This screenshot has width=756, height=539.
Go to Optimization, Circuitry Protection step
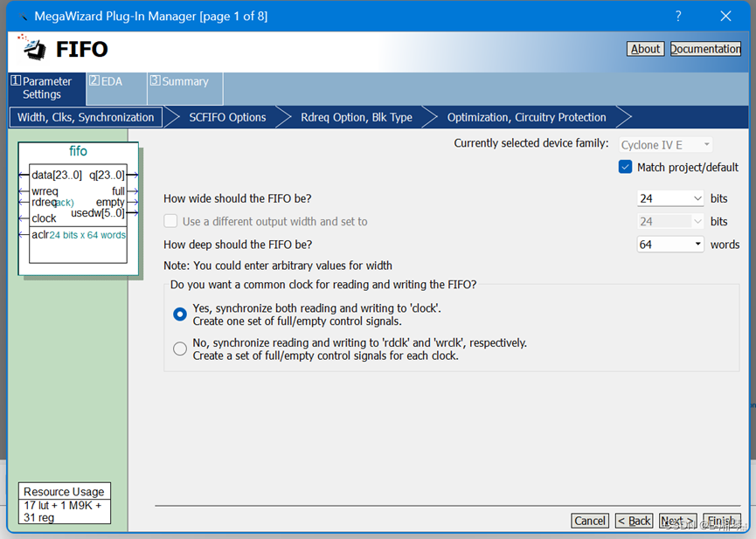pyautogui.click(x=526, y=117)
